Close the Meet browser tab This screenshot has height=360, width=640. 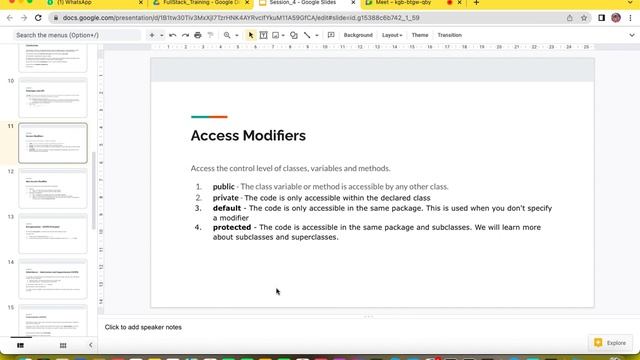460,3
